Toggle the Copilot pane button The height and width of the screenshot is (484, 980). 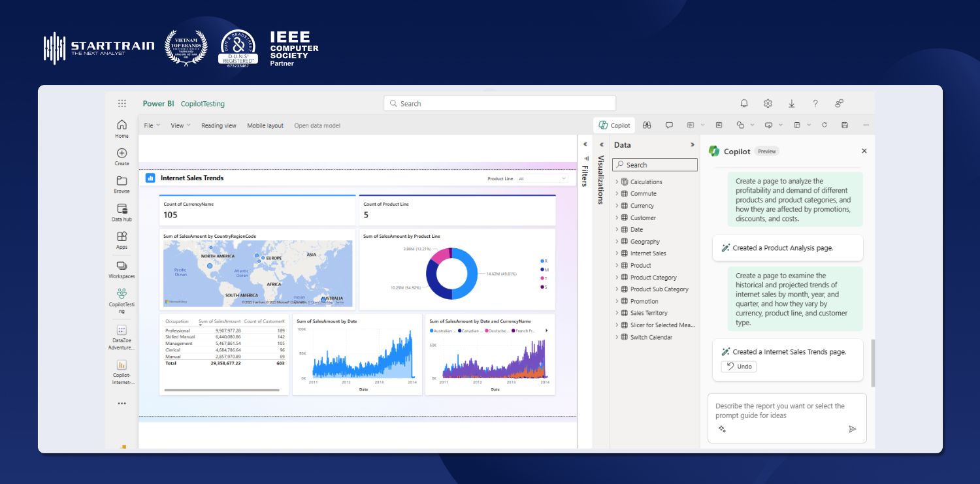615,125
